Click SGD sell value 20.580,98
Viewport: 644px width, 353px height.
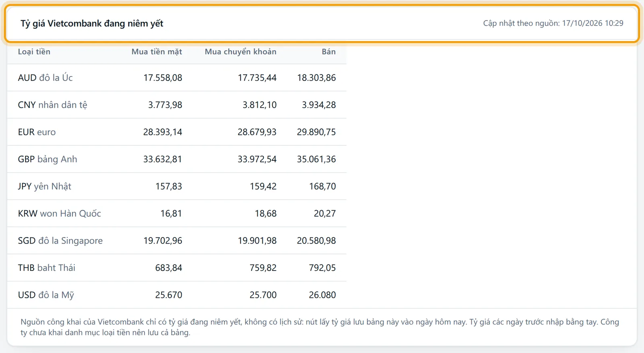tap(316, 241)
